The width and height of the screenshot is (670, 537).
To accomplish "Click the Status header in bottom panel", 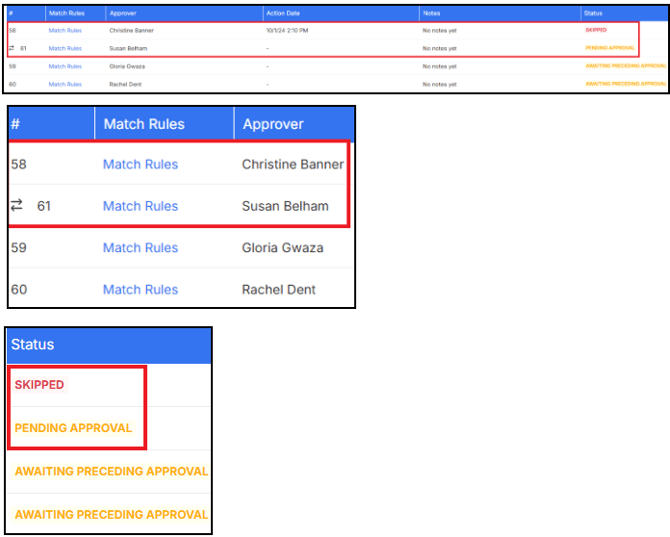I will [x=32, y=344].
